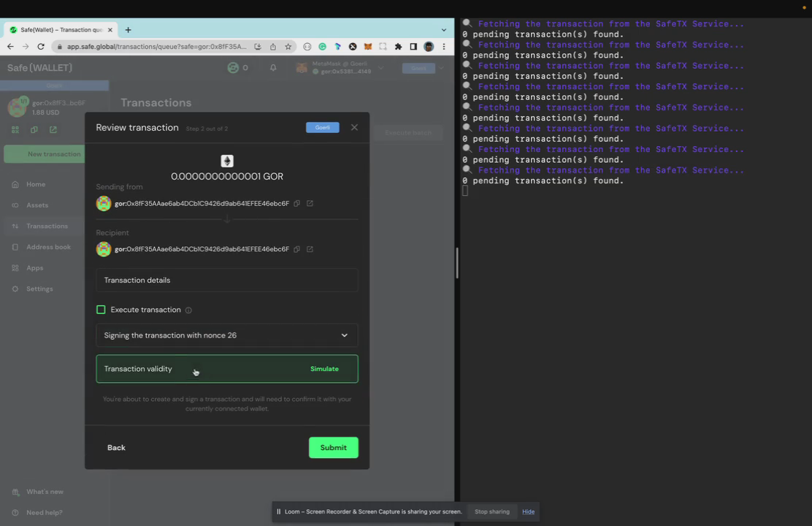Click the info icon beside Execute transaction
This screenshot has height=526, width=812.
[188, 310]
